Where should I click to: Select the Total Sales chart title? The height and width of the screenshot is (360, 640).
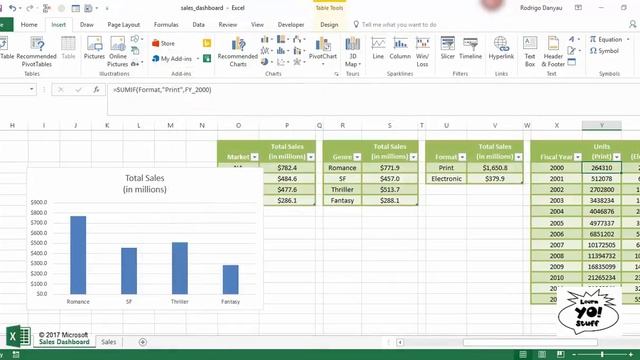(144, 184)
